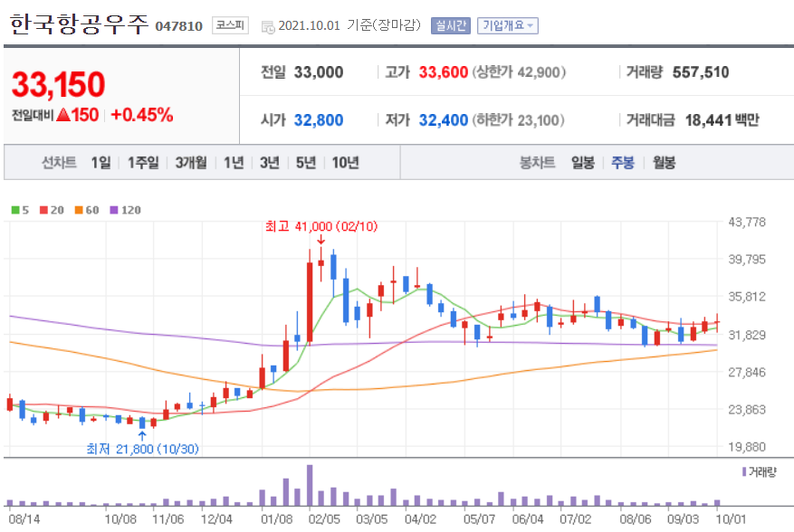794x532 pixels.
Task: Click the +0.45% change rate
Action: click(142, 115)
